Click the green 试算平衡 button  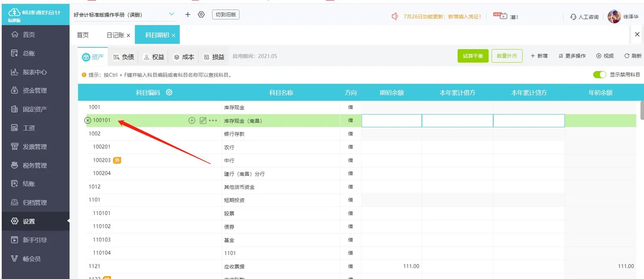(x=473, y=56)
